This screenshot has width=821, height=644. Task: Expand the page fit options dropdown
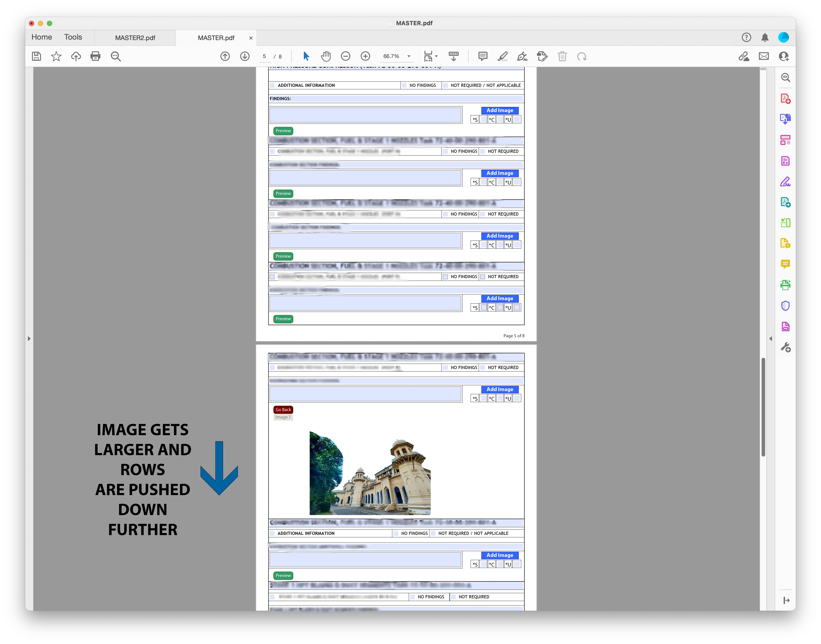click(436, 56)
